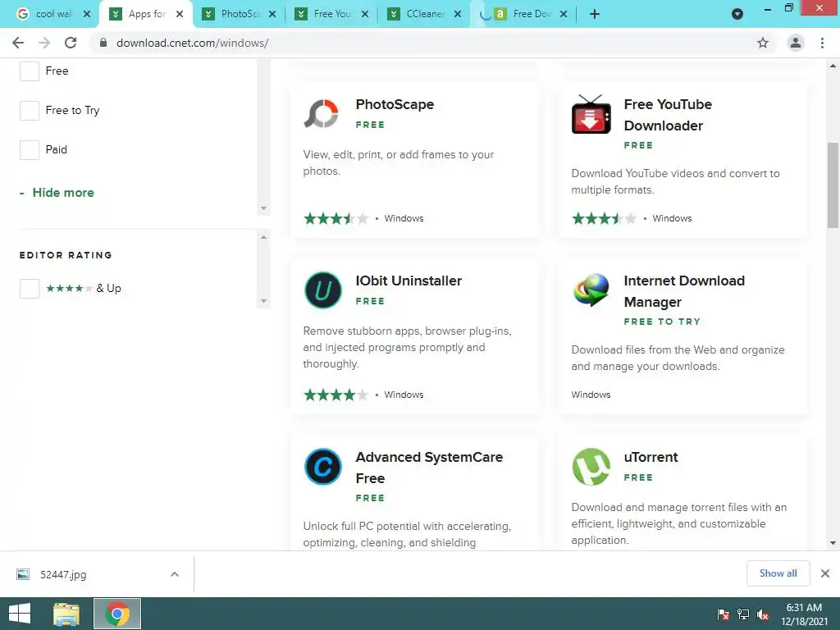Click the EDITOR RATING heading
This screenshot has width=840, height=630.
click(66, 255)
